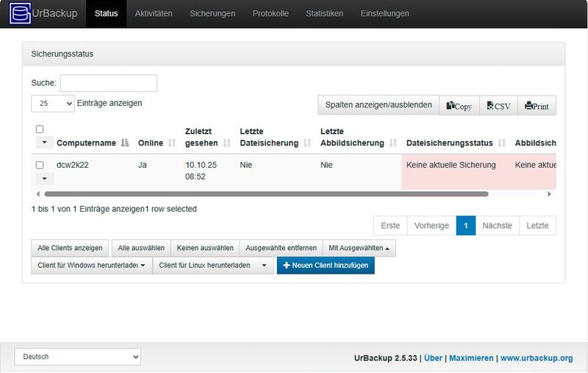Toggle select-all checkbox in table header
The width and height of the screenshot is (588, 373).
coord(40,129)
